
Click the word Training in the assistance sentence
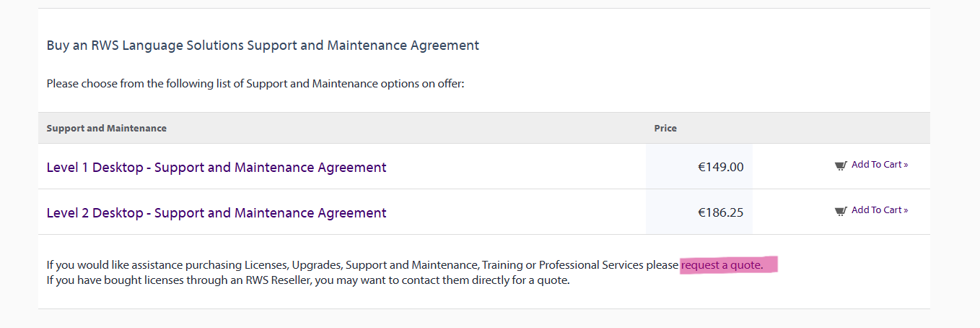(x=502, y=265)
